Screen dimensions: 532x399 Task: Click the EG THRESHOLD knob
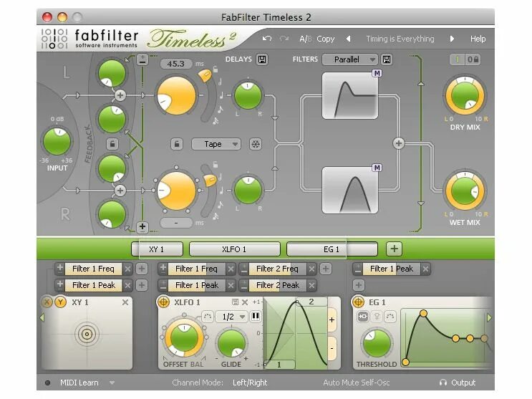(x=377, y=343)
